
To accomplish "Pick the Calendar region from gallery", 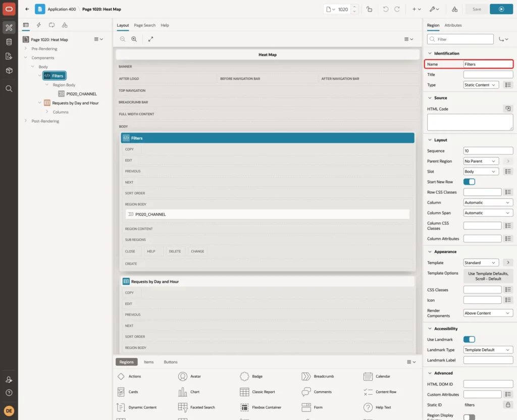I will 377,376.
